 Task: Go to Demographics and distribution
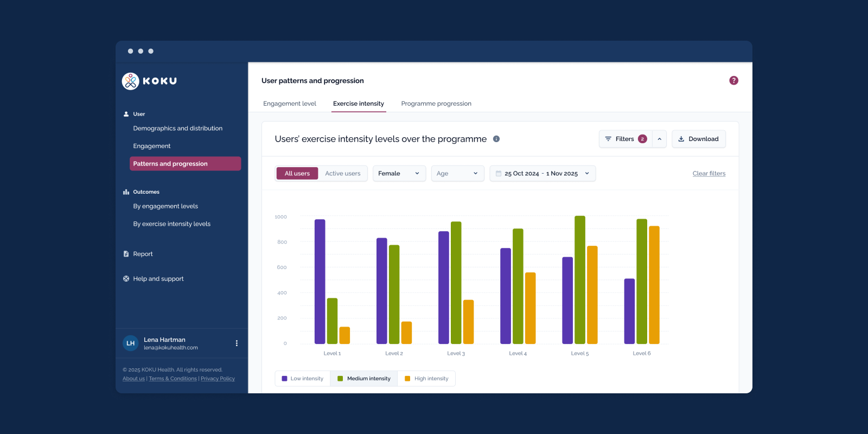coord(178,129)
